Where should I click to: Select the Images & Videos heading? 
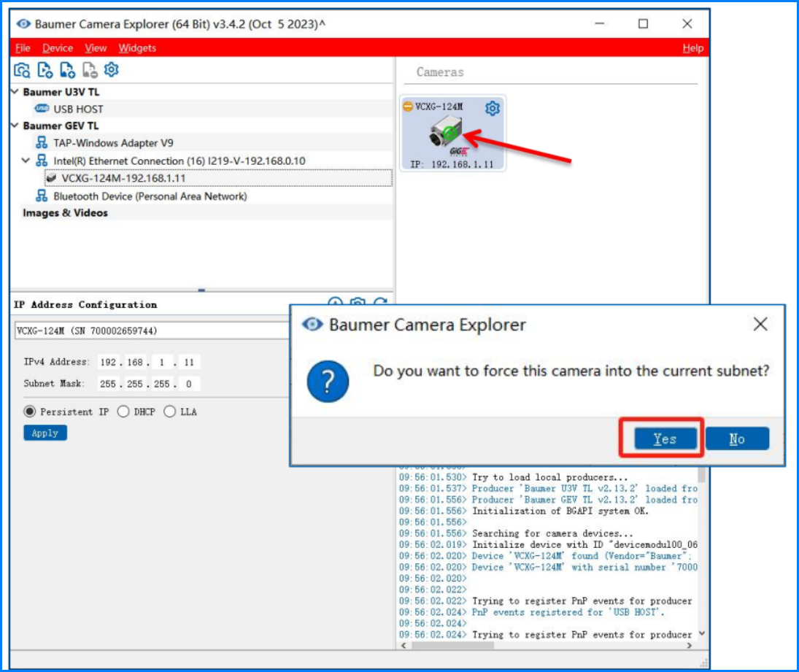point(65,212)
